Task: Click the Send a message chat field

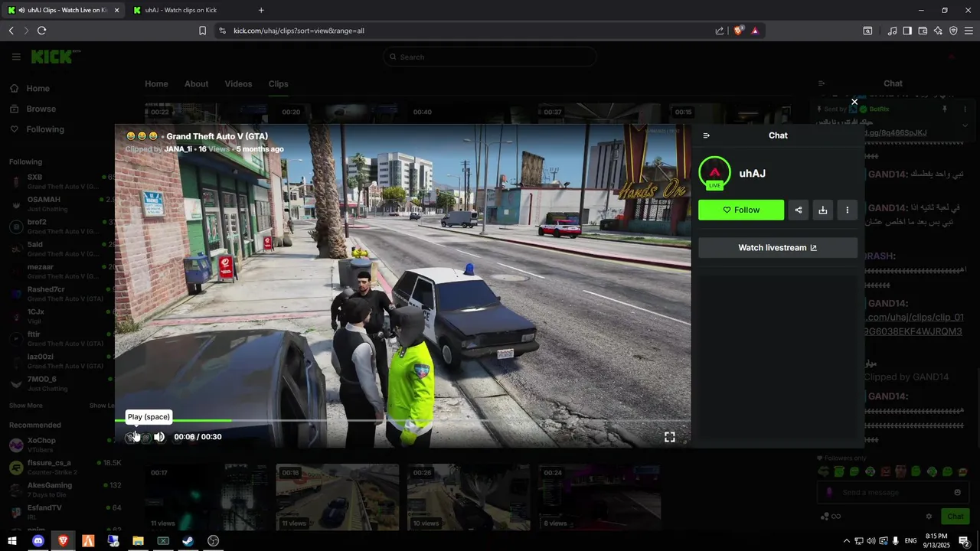Action: (891, 493)
